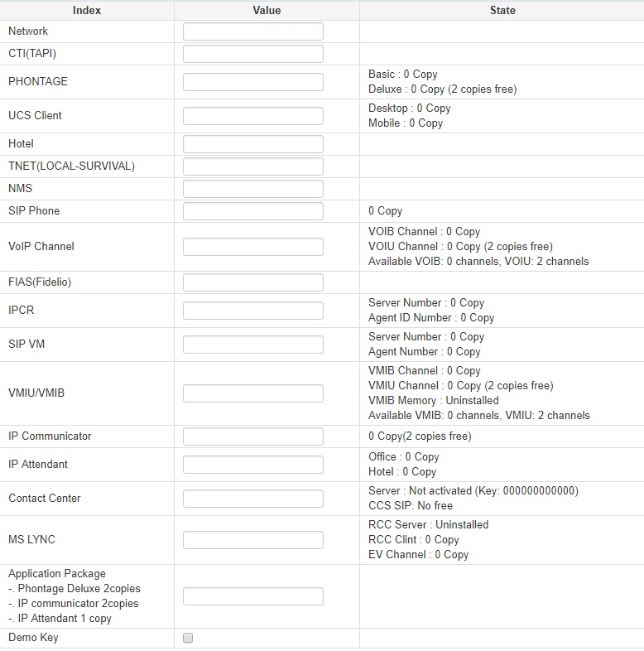Select the UCS Client value field
644x651 pixels.
(252, 116)
